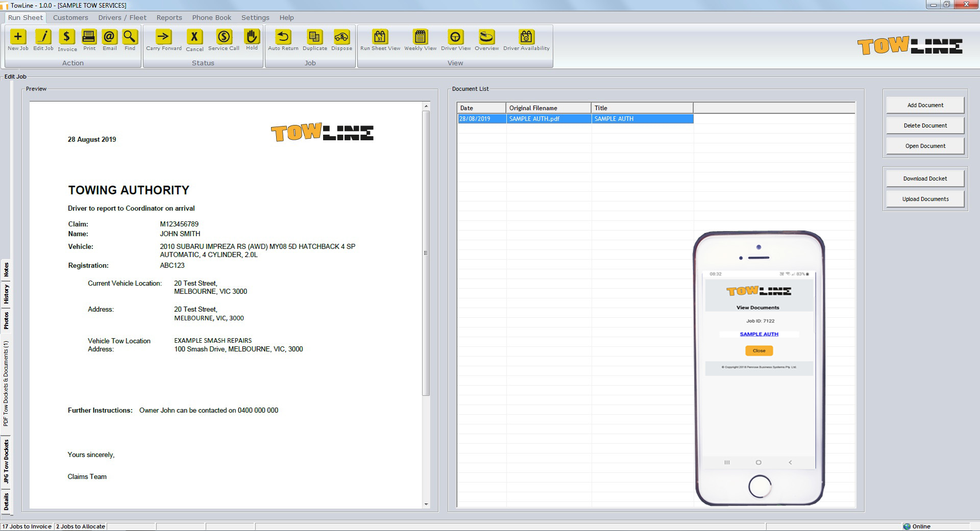This screenshot has height=531, width=980.
Task: Switch to the History side tab
Action: pyautogui.click(x=6, y=294)
